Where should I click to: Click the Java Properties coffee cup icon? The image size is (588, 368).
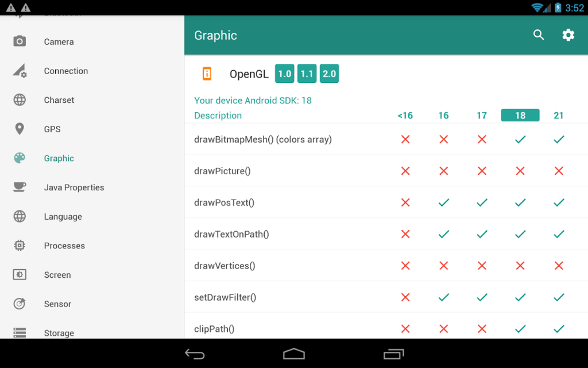click(20, 187)
